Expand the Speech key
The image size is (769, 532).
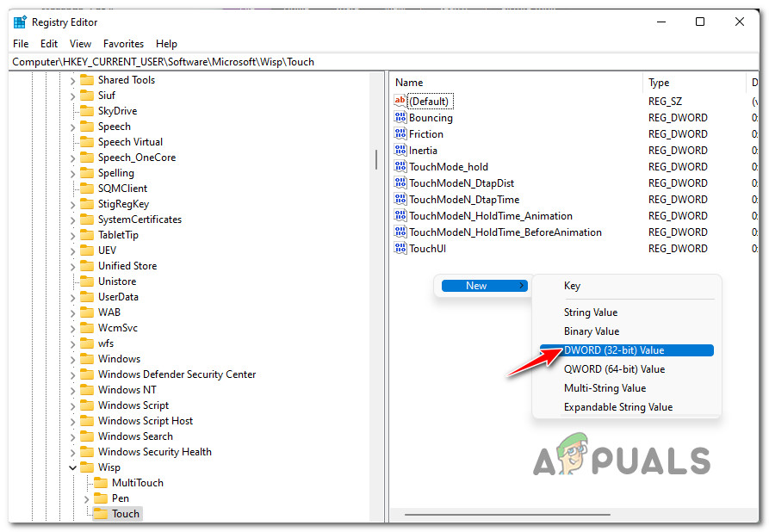coord(72,127)
